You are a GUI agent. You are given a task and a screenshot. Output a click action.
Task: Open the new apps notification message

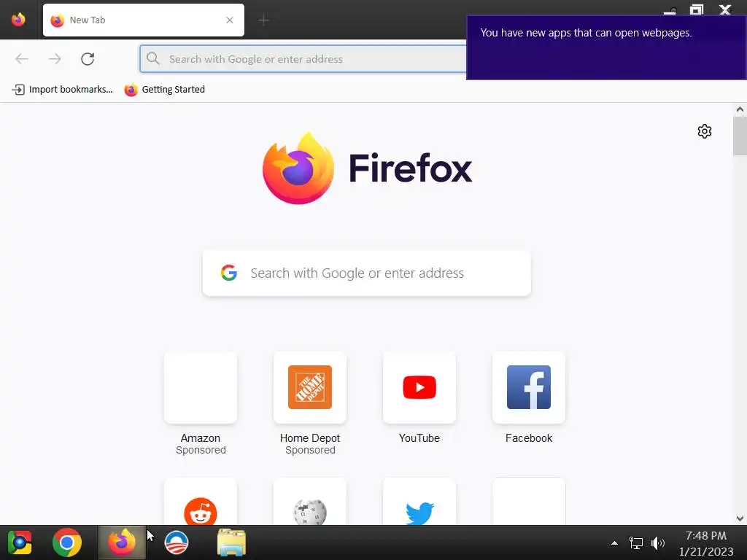tap(606, 47)
